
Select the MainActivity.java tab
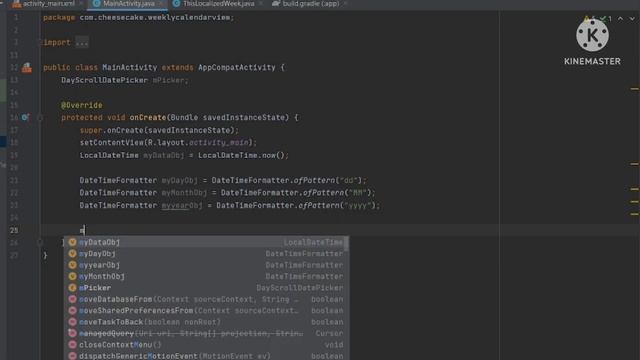(128, 4)
